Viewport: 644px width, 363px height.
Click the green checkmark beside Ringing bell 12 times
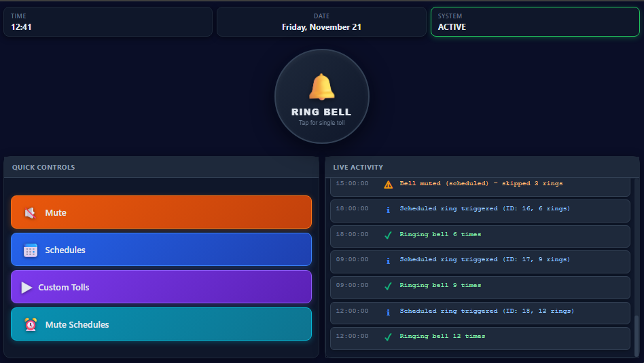pyautogui.click(x=388, y=337)
